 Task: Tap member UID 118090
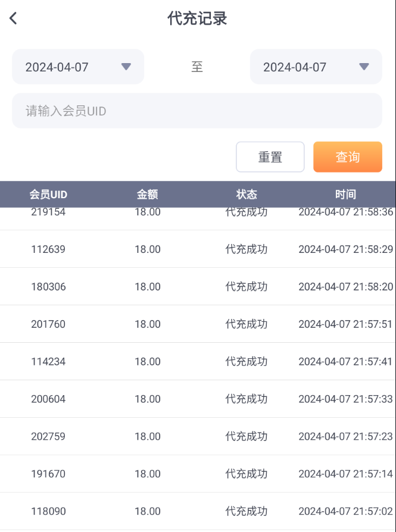tap(48, 512)
